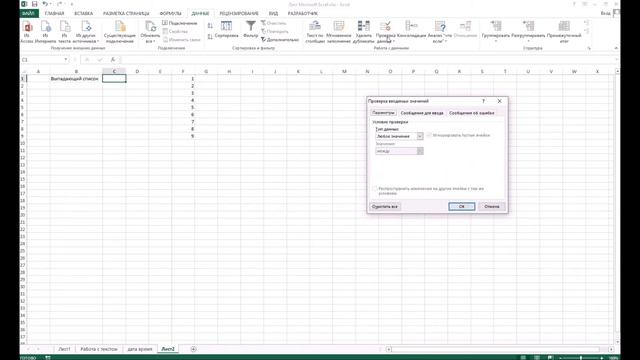Click 'Дополнительно' advanced filter
The height and width of the screenshot is (360, 640).
click(280, 40)
